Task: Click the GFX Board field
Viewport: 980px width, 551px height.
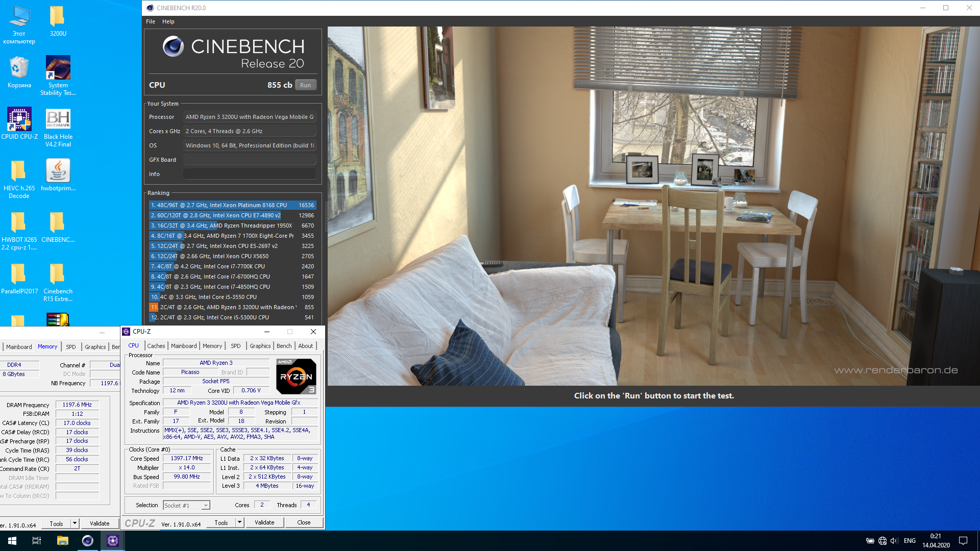Action: [250, 160]
